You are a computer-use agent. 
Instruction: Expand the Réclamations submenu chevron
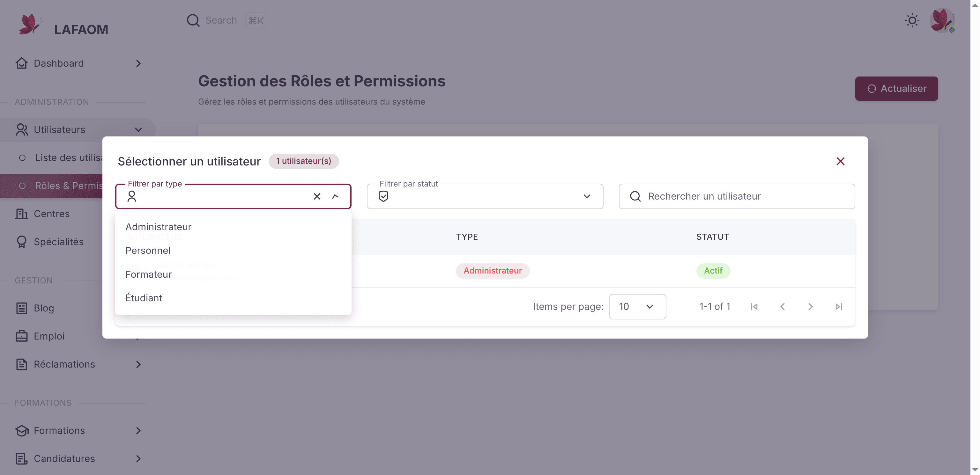(x=138, y=364)
